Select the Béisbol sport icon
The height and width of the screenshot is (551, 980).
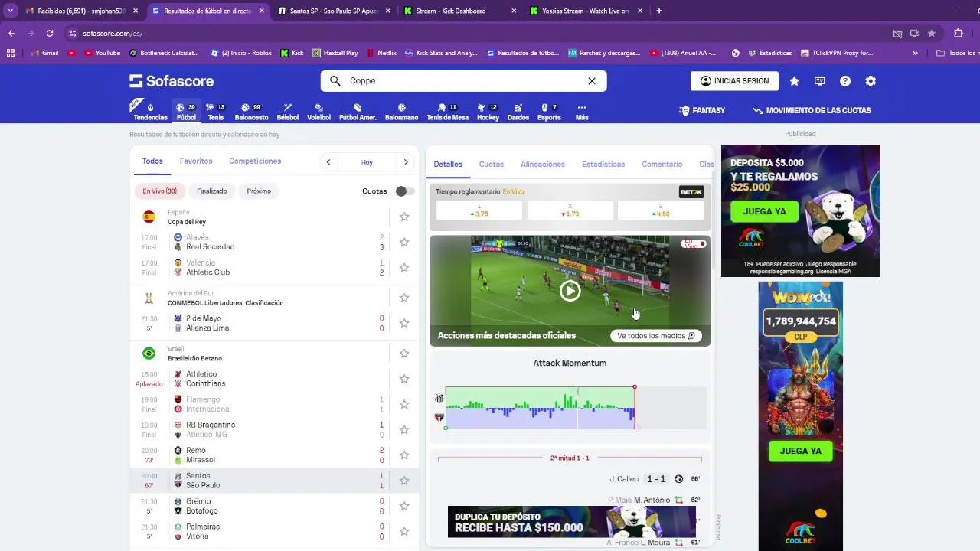coord(288,112)
